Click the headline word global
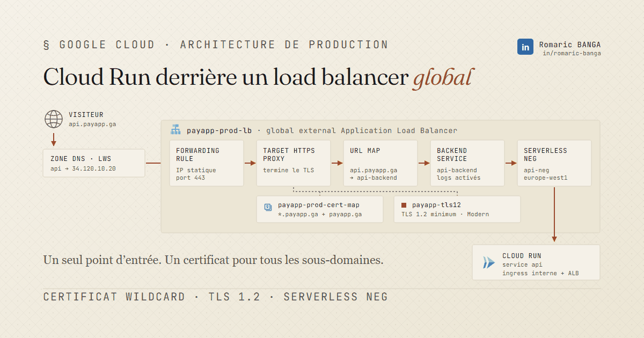 point(442,77)
